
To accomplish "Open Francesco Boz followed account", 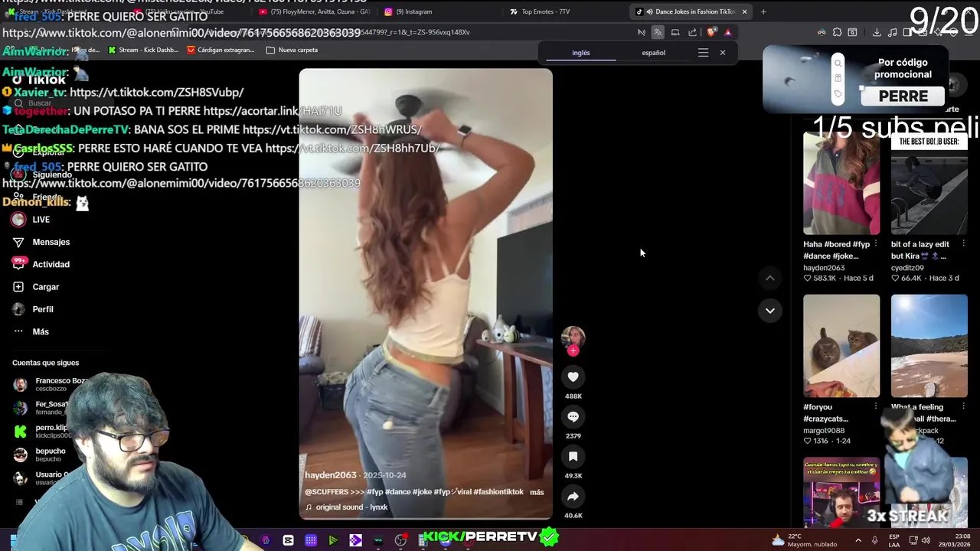I will tap(49, 384).
